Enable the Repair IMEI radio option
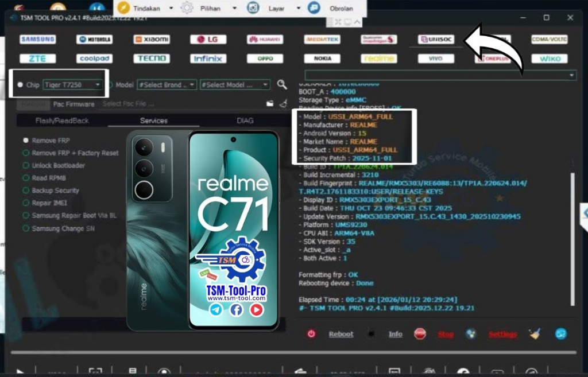 [x=26, y=203]
